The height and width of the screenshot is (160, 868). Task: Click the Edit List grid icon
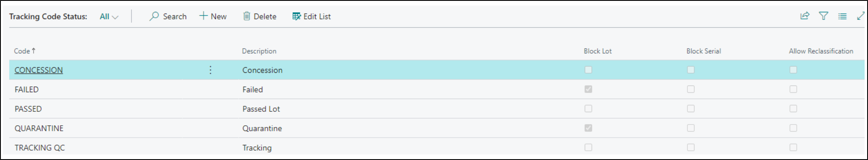click(x=296, y=16)
